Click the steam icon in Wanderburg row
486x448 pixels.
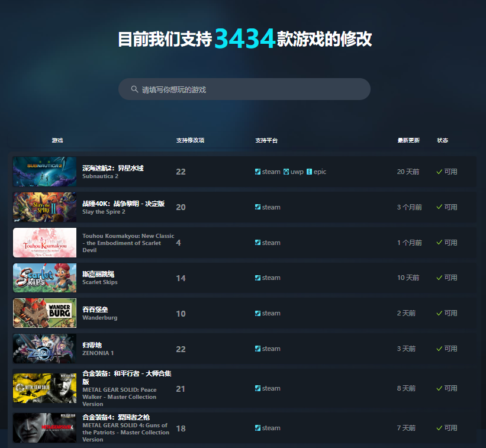[258, 313]
